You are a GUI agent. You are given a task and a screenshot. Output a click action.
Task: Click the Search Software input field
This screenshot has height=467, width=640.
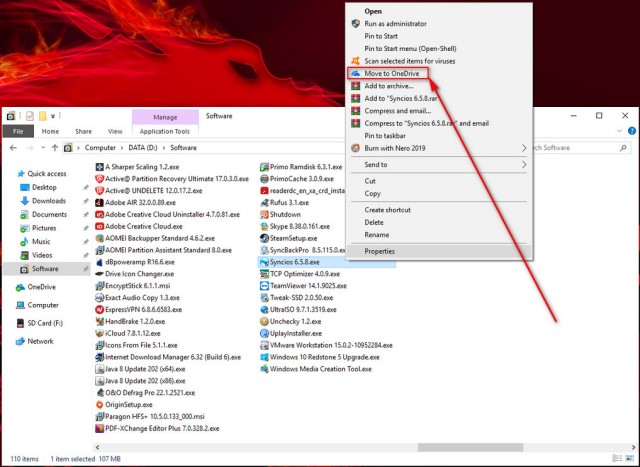pyautogui.click(x=578, y=148)
